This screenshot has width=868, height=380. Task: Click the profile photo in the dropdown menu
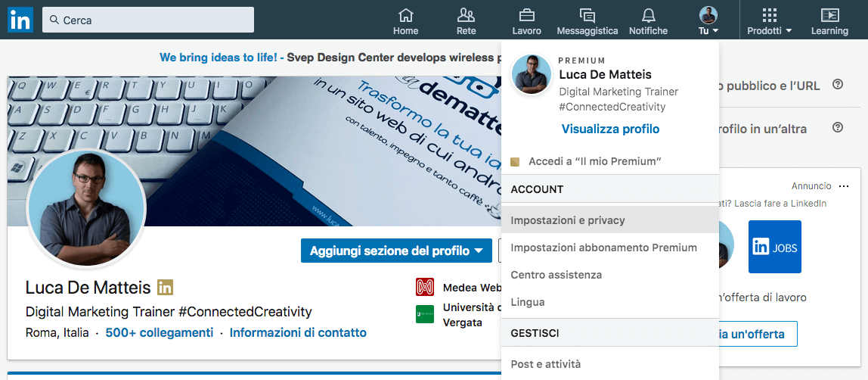(532, 74)
